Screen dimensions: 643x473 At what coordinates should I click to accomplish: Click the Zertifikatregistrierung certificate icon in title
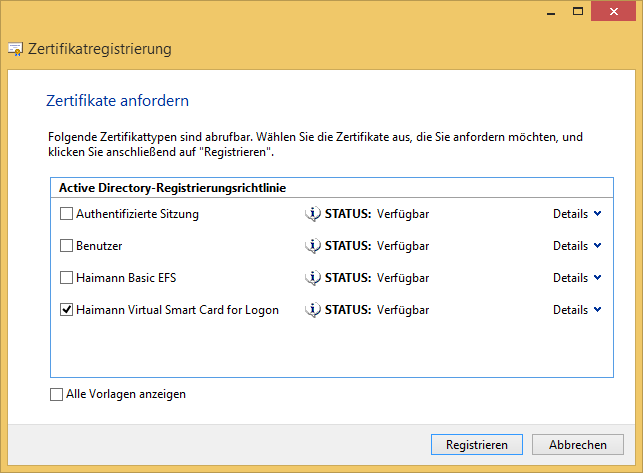click(16, 49)
